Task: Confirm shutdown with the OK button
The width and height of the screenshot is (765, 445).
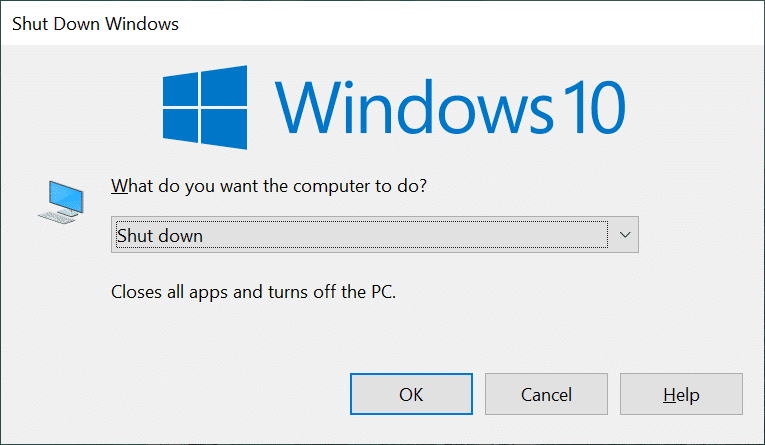Action: 411,394
